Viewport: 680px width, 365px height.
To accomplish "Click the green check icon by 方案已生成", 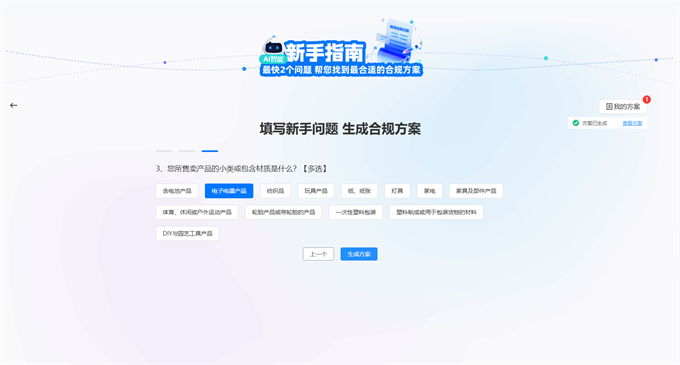I will coord(575,123).
